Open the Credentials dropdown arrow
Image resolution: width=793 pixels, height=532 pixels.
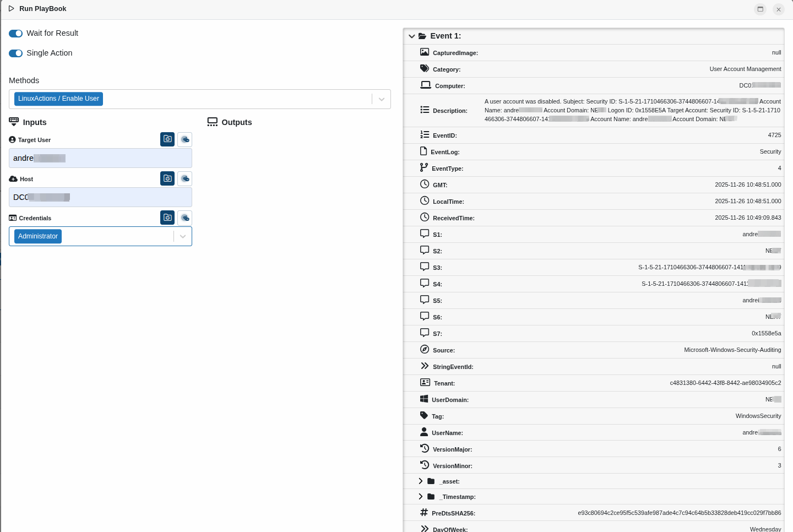point(183,236)
